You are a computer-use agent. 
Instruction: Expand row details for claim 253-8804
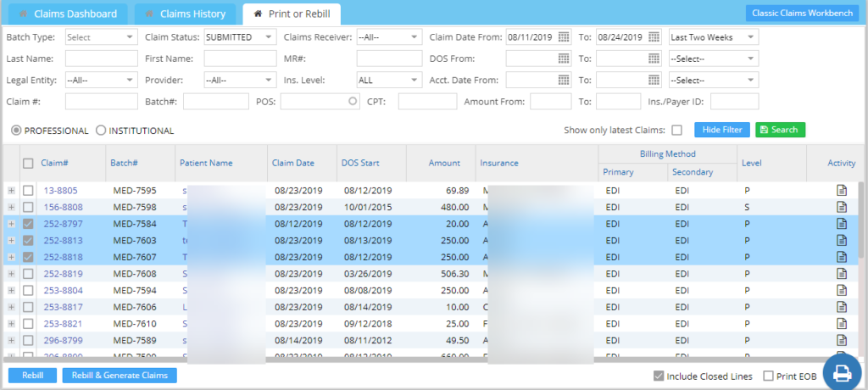(11, 290)
